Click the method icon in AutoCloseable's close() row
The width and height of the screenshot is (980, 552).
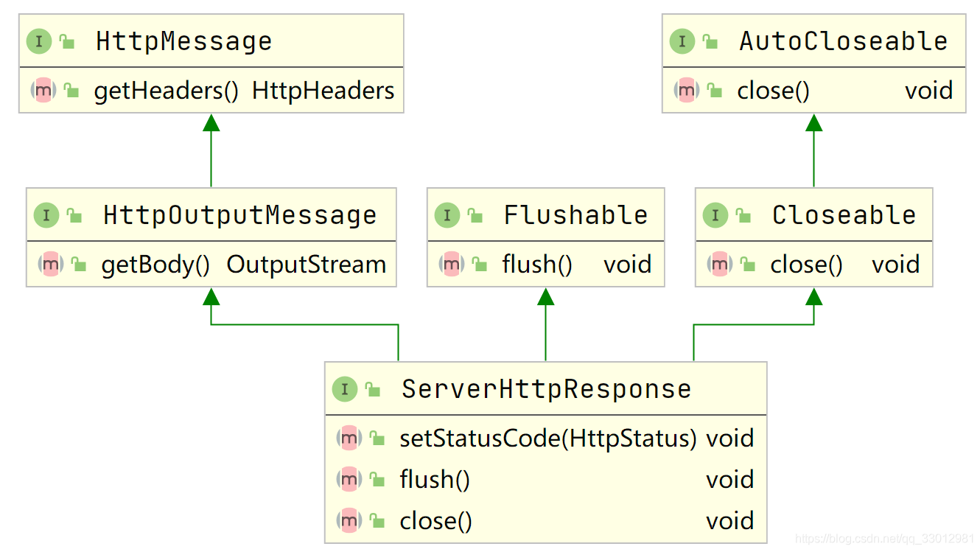pos(686,90)
